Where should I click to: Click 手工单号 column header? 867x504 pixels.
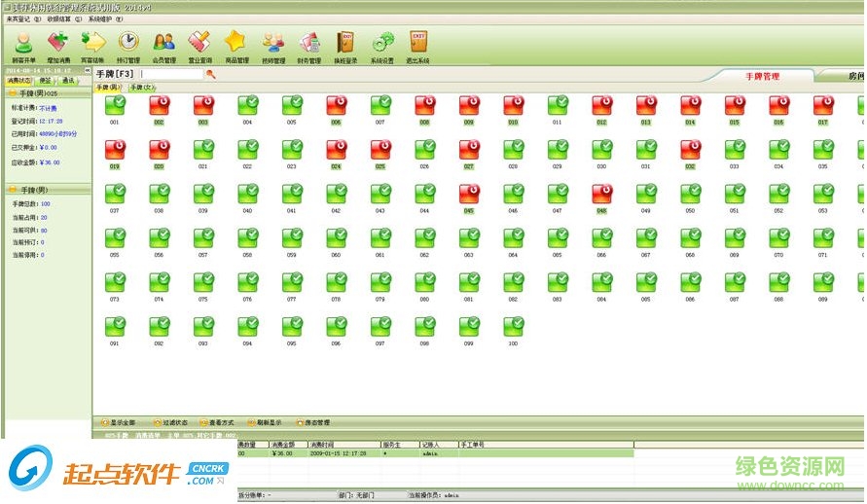546,445
